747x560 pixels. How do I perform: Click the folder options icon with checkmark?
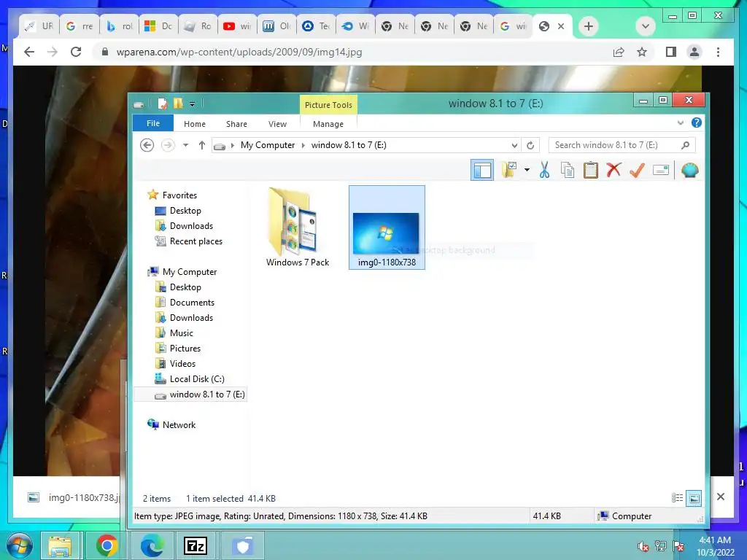pyautogui.click(x=508, y=169)
